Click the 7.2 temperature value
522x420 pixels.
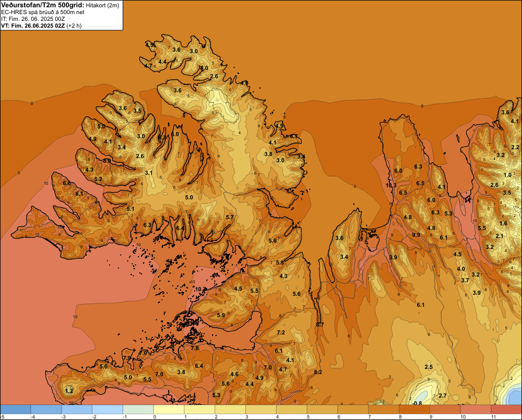point(281,332)
